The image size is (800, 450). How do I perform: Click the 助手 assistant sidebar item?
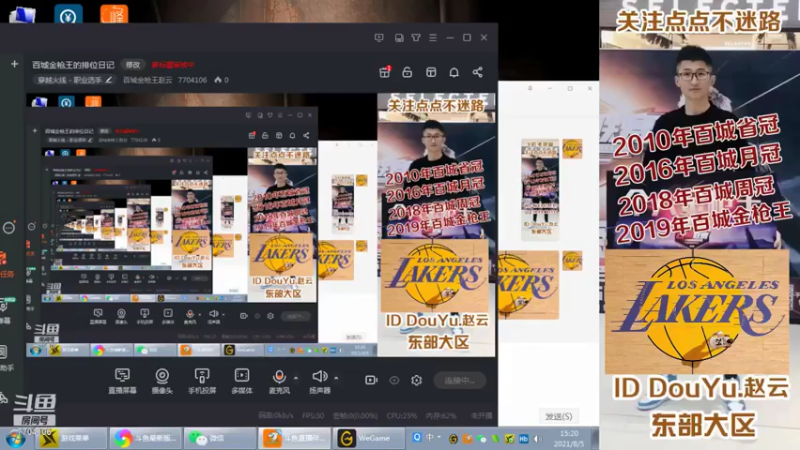pyautogui.click(x=7, y=359)
